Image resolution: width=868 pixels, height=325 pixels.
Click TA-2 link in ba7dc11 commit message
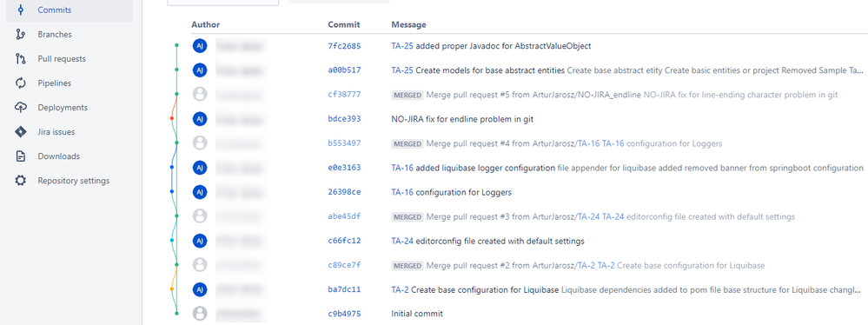(x=401, y=289)
